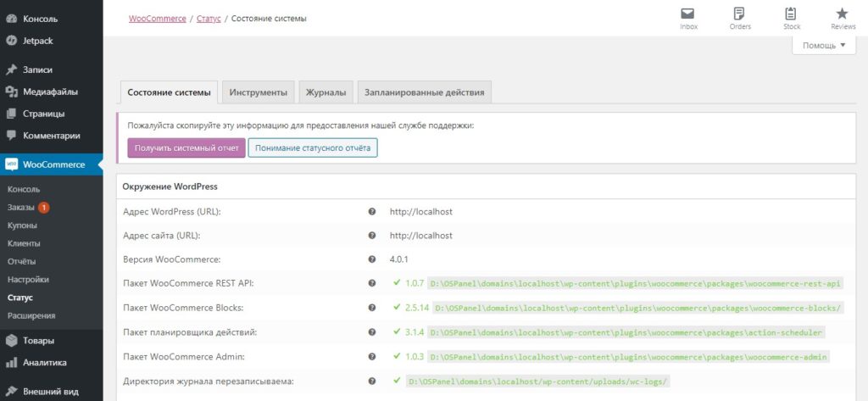The image size is (868, 401).
Task: Open the Внешний вид menu label
Action: [51, 392]
